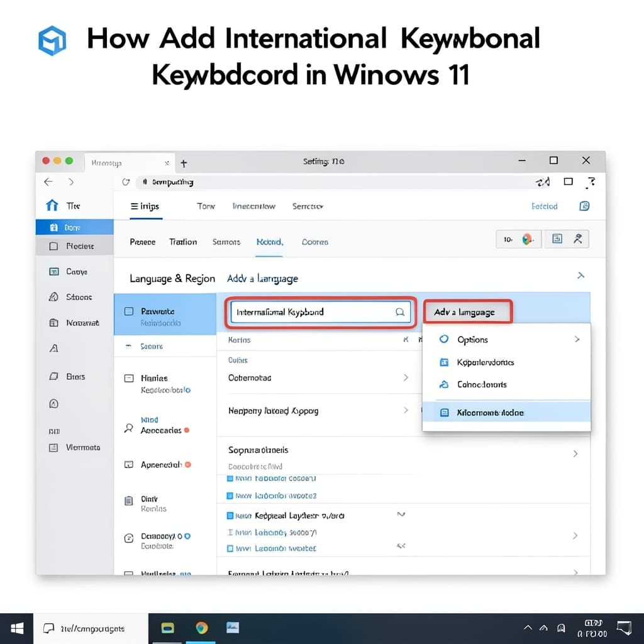Show hidden tray icons chevron
Image resolution: width=644 pixels, height=644 pixels.
pos(528,628)
